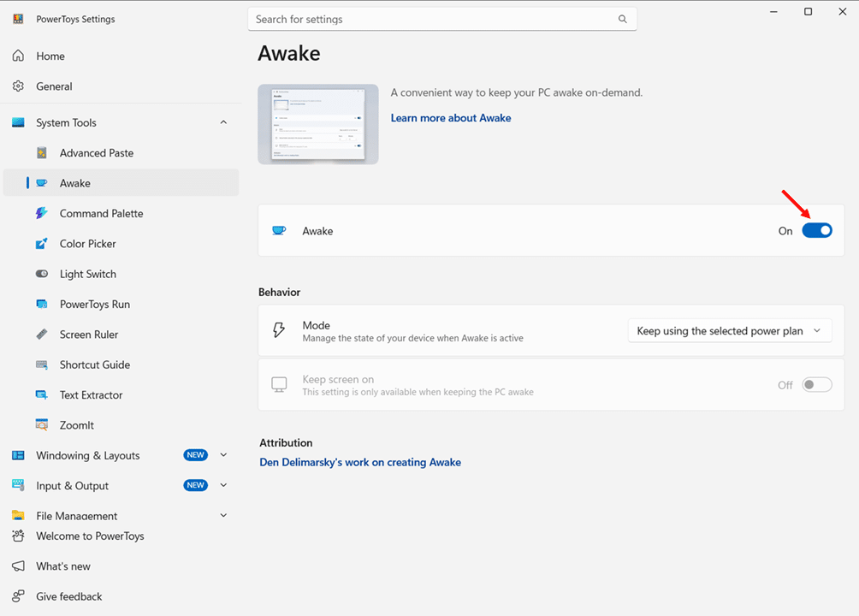The image size is (859, 616).
Task: Collapse the System Tools section chevron
Action: click(223, 122)
